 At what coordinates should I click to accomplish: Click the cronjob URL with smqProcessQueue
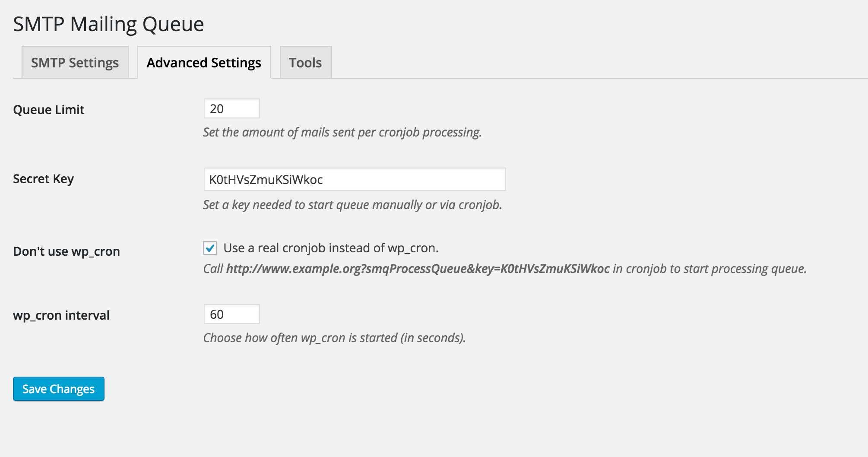click(x=418, y=269)
